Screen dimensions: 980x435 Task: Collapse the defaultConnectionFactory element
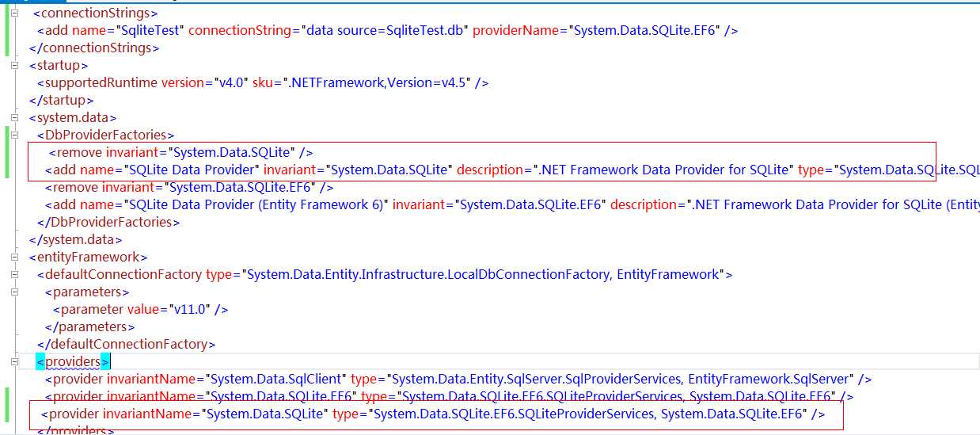14,274
